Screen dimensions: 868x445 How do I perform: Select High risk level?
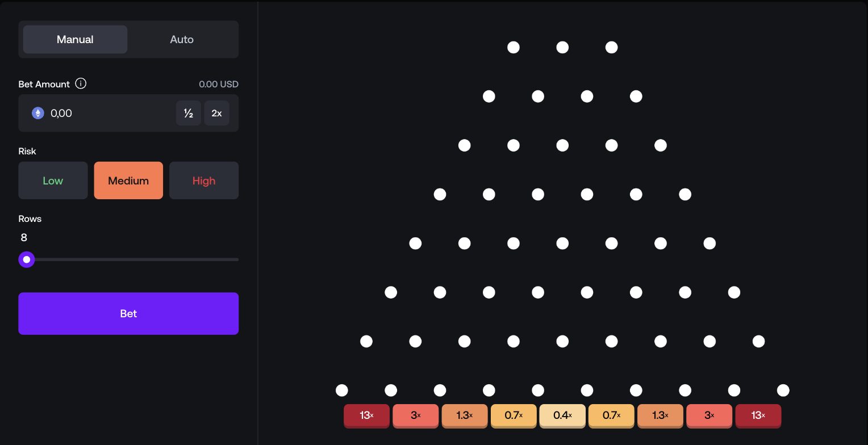[204, 180]
